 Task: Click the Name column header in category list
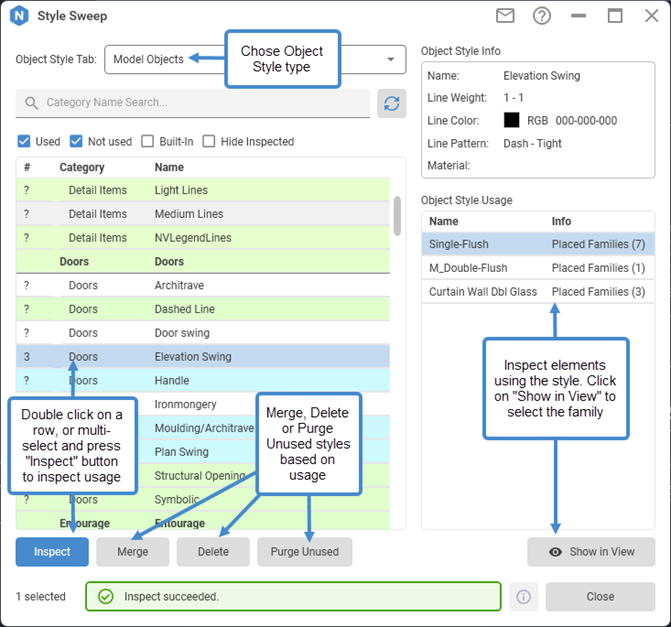coord(169,167)
